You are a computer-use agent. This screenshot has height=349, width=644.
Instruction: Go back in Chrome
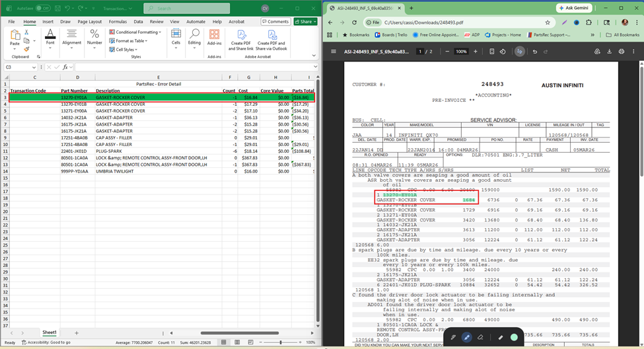click(x=331, y=22)
